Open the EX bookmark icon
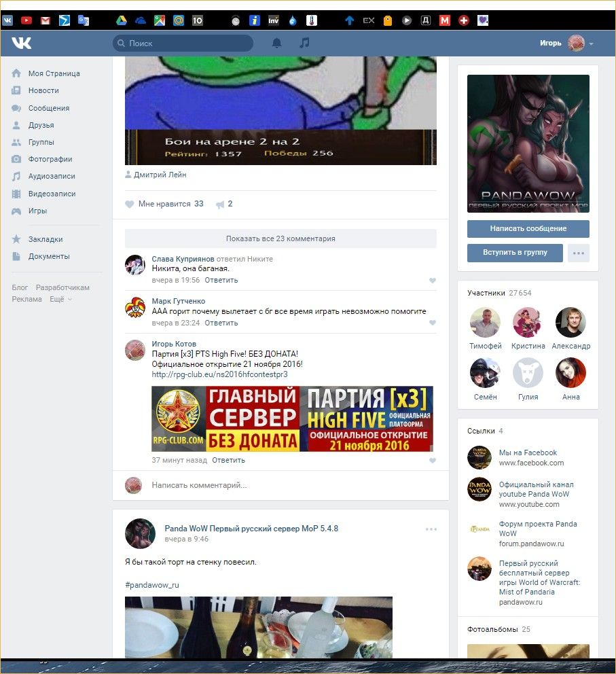This screenshot has width=616, height=674. point(369,20)
